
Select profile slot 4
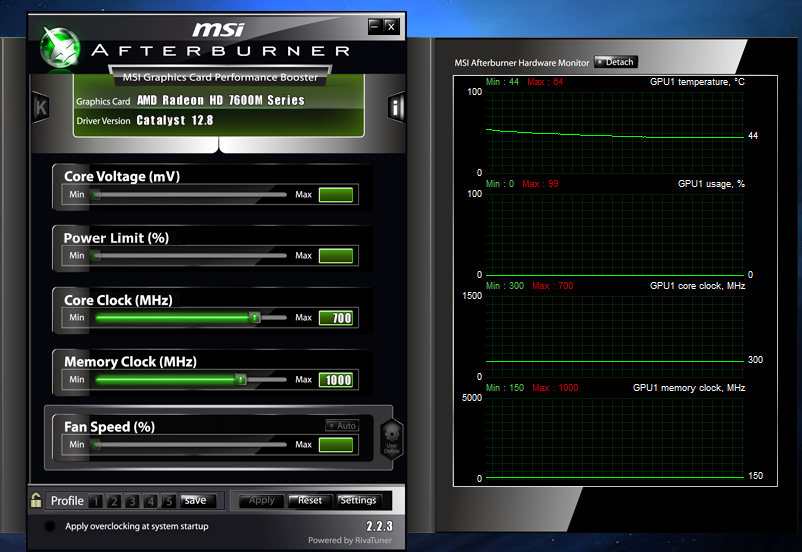point(151,501)
